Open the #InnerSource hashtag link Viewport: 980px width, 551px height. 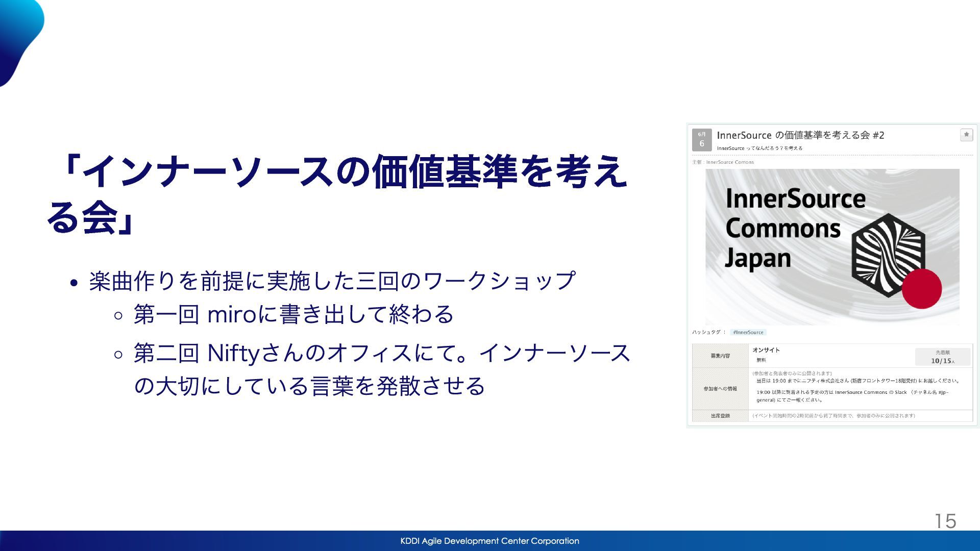click(748, 332)
